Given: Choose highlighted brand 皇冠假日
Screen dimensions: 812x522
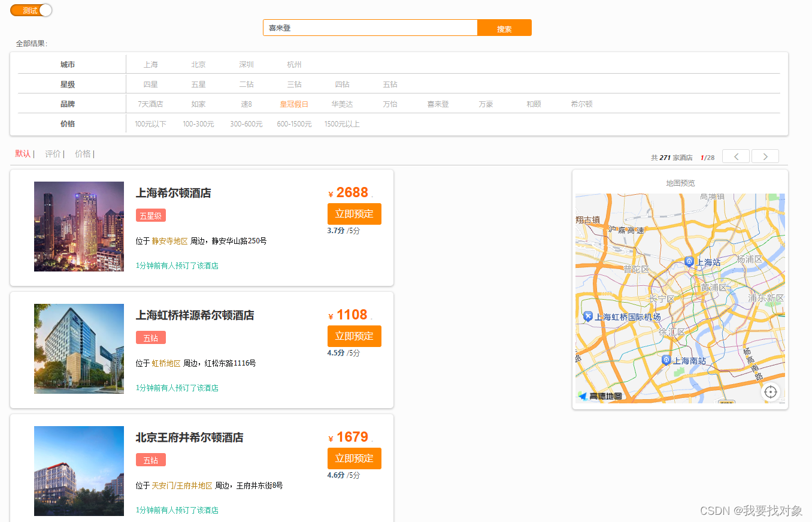Looking at the screenshot, I should pyautogui.click(x=294, y=104).
